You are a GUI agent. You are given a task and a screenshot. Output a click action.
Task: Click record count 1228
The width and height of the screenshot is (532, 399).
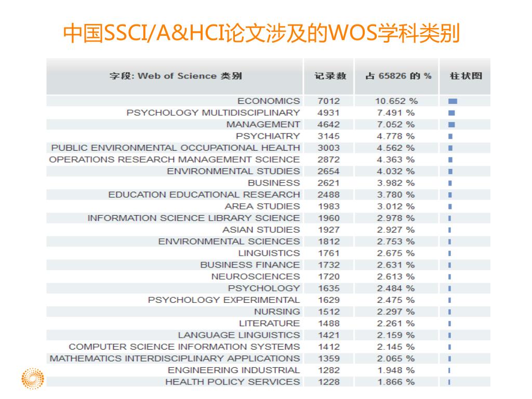tap(328, 382)
